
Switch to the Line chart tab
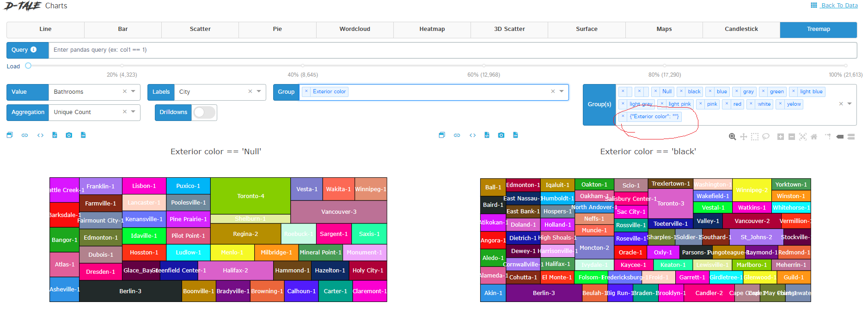[45, 29]
